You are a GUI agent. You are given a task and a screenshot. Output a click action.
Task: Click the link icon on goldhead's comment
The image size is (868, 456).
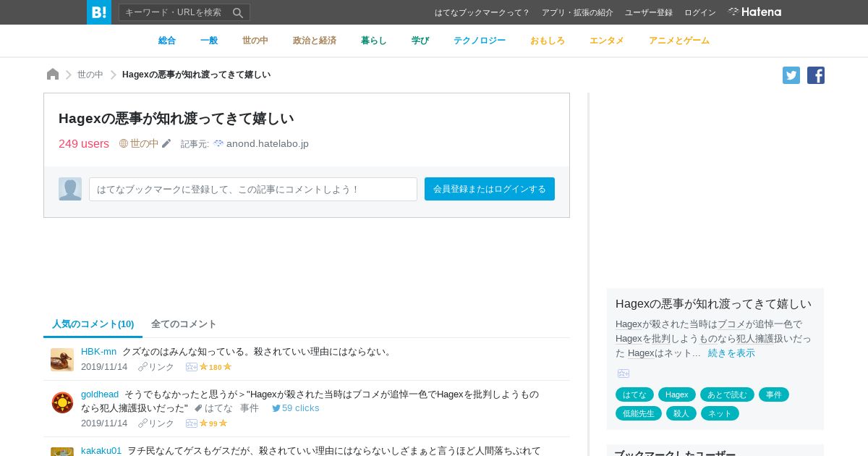click(x=142, y=423)
